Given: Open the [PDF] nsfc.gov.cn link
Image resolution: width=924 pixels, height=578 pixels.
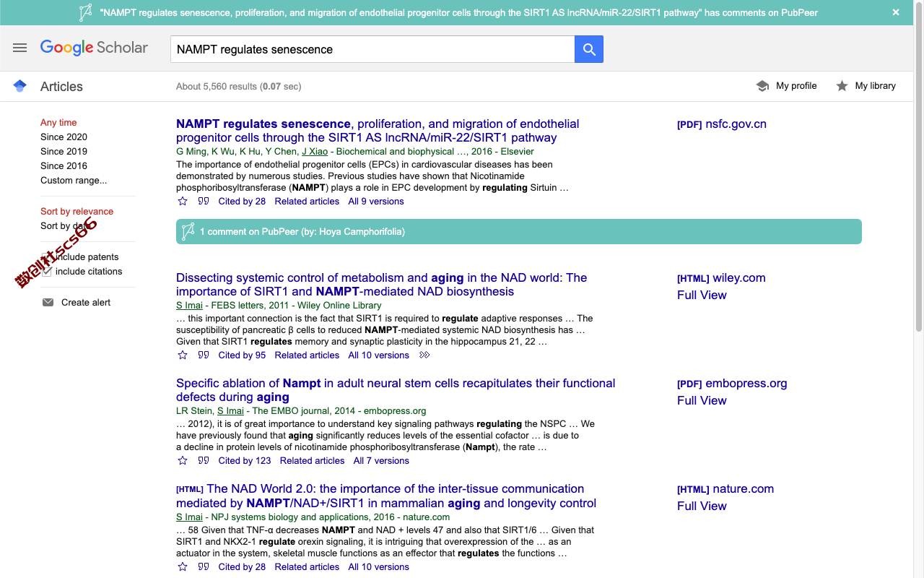Looking at the screenshot, I should [722, 124].
